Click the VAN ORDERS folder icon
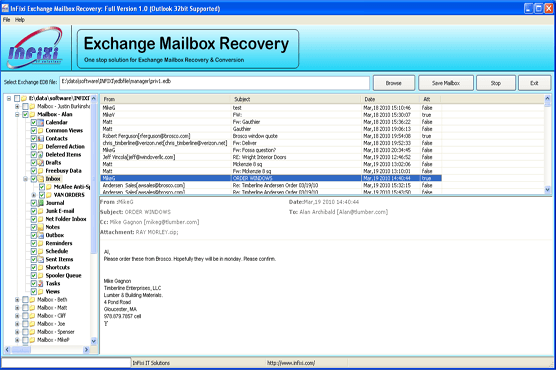Viewport: 556px width, 370px height. (x=49, y=195)
